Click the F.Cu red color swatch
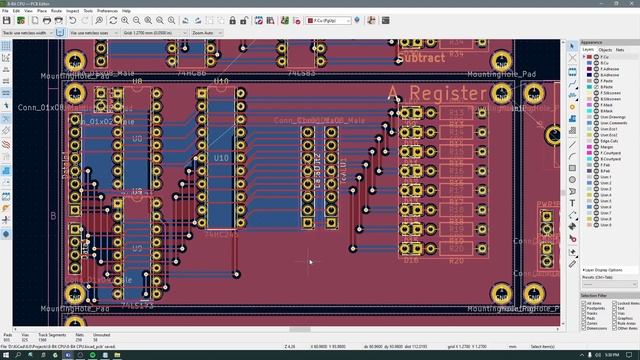Screen dimensions: 640x360 click(589, 57)
